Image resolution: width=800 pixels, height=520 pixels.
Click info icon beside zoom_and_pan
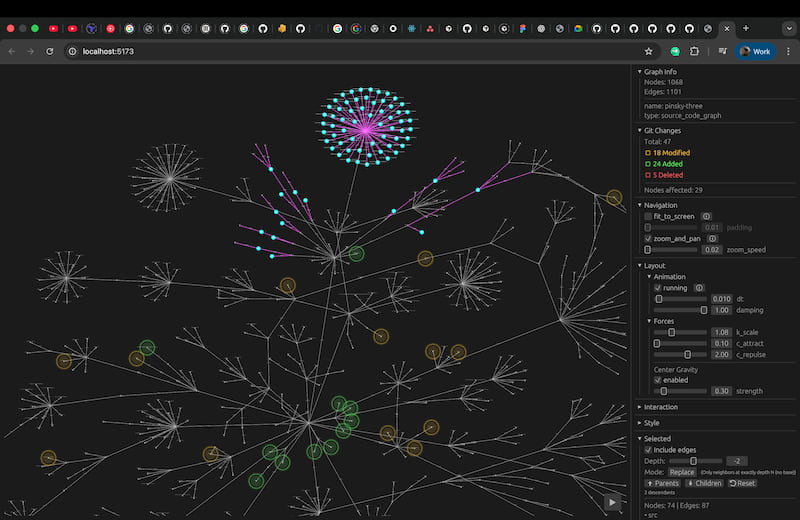713,239
